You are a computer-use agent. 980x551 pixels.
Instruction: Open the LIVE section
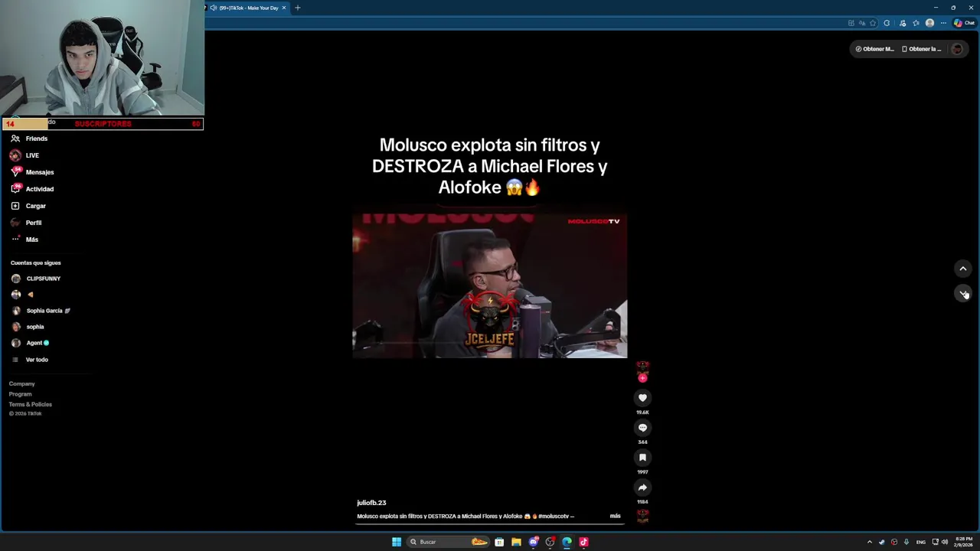click(24, 155)
